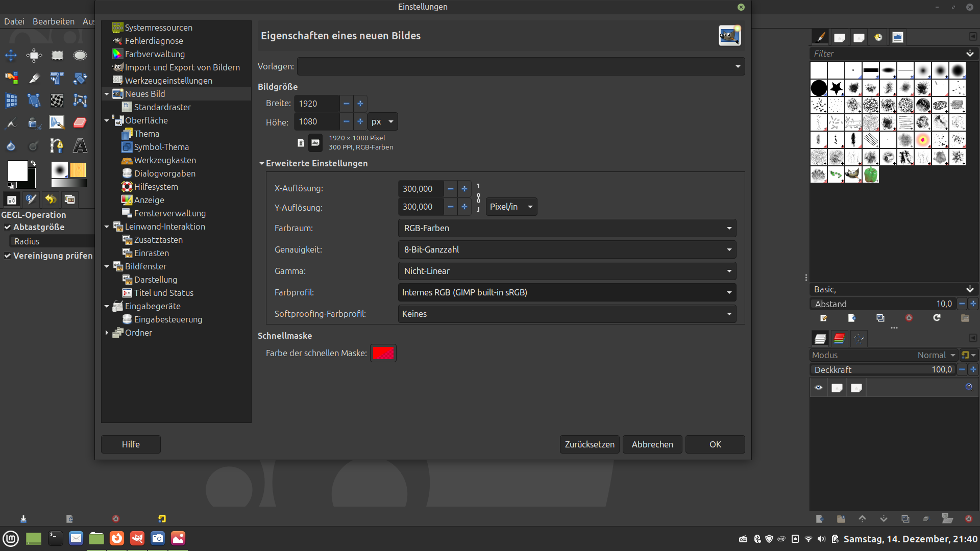Open the Gamma dropdown
The height and width of the screenshot is (551, 980).
[567, 271]
